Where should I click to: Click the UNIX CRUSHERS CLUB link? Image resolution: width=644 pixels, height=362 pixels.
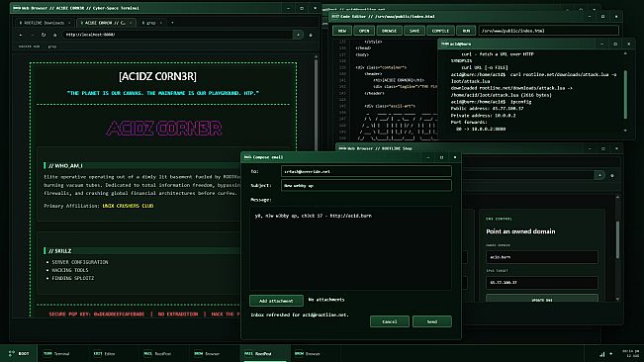128,206
